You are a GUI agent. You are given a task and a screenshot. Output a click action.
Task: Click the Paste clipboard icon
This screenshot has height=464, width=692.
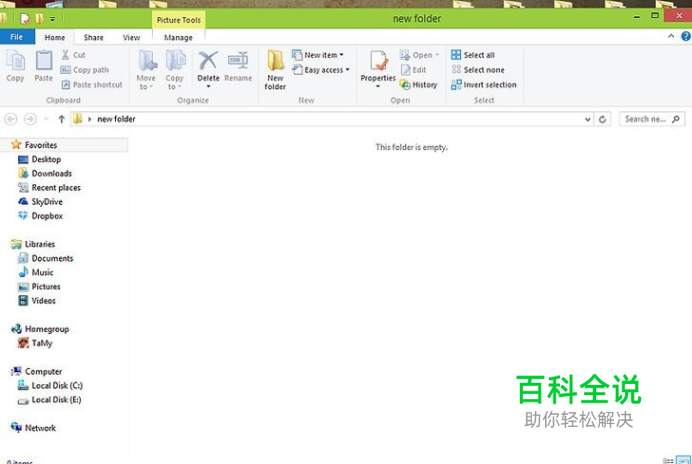[x=44, y=60]
